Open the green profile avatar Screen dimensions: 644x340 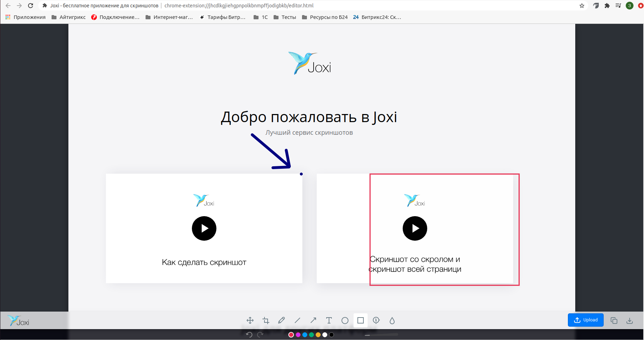tap(630, 6)
